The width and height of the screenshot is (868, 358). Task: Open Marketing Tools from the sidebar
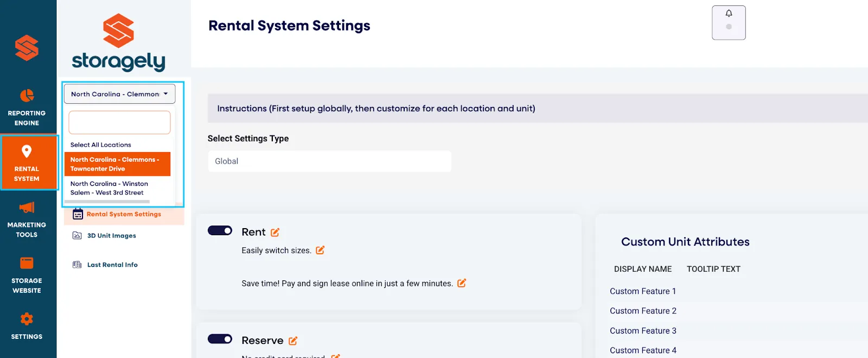tap(27, 219)
